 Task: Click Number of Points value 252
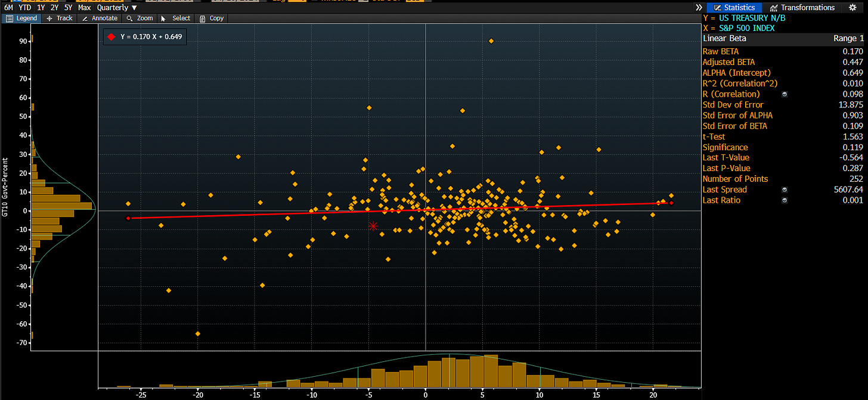pyautogui.click(x=856, y=179)
